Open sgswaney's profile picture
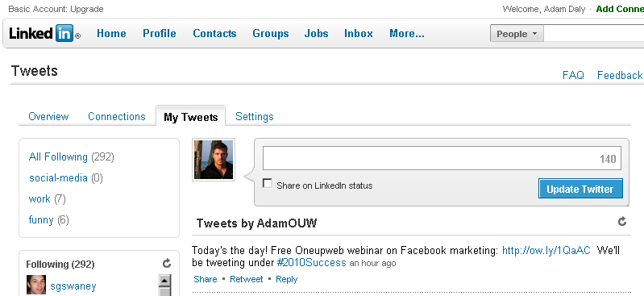Screen dimensions: 644x296 pos(36,285)
